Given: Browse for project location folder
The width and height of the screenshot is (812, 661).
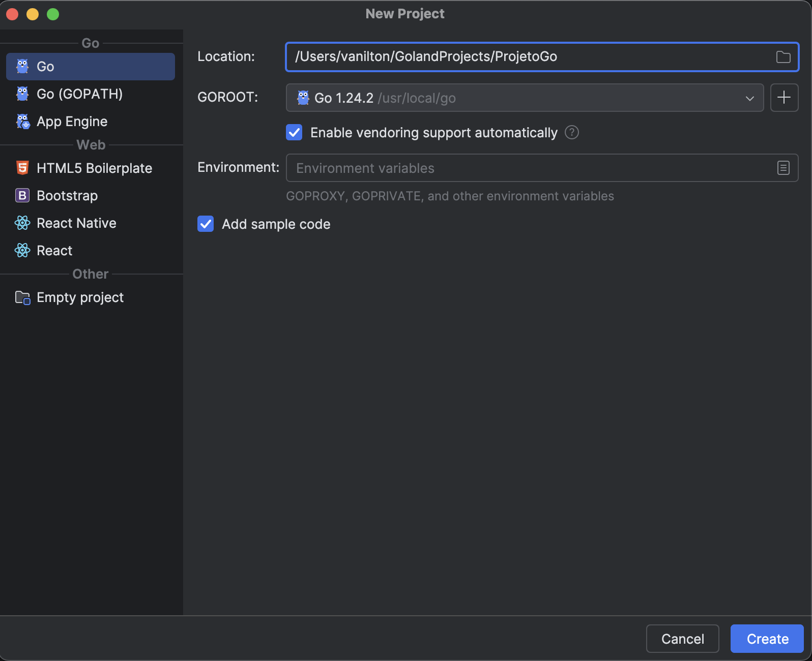Looking at the screenshot, I should tap(784, 57).
